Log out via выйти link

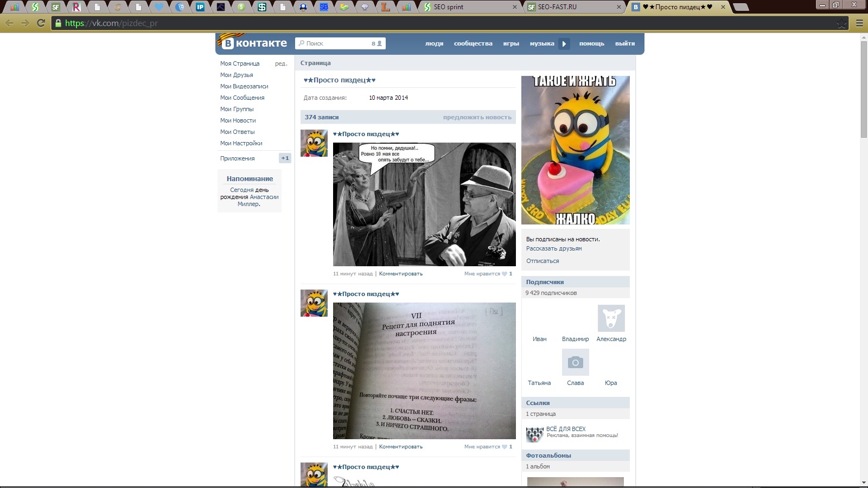pyautogui.click(x=625, y=44)
